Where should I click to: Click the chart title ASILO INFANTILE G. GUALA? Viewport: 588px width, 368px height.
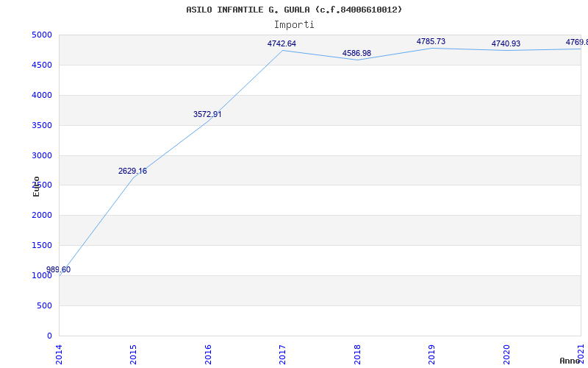[294, 10]
